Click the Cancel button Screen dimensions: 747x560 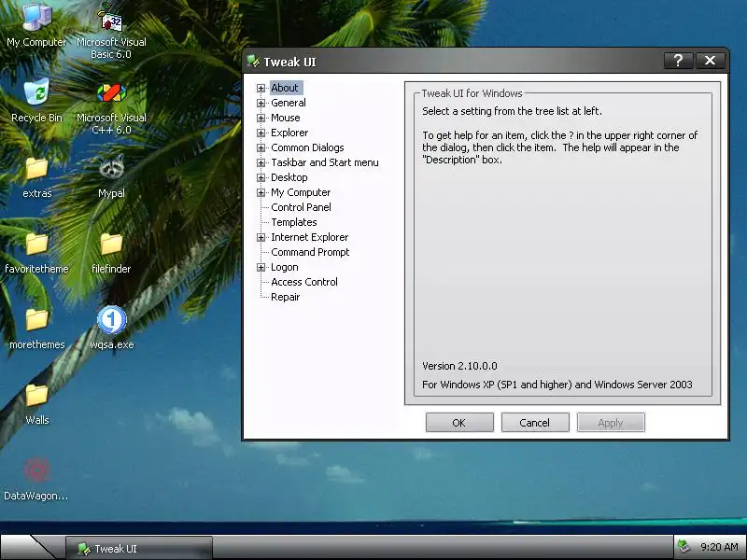[x=535, y=423]
